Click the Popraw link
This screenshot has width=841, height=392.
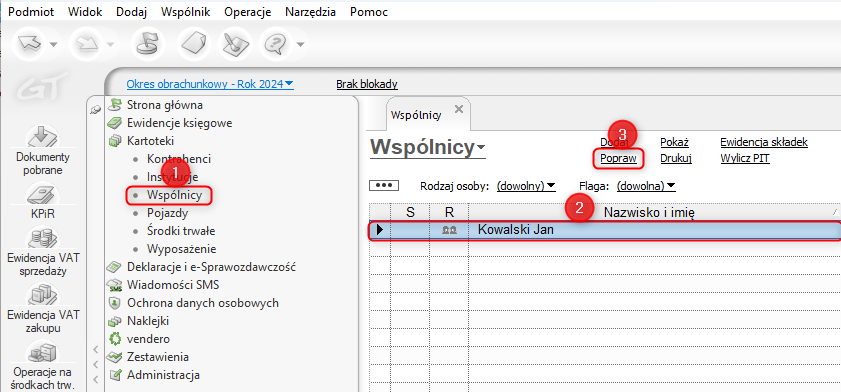tap(618, 158)
